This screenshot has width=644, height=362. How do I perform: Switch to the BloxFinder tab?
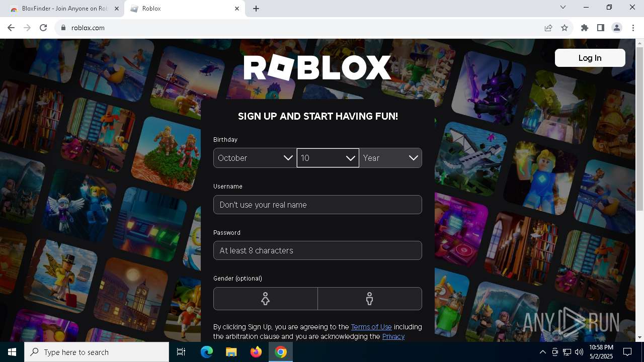63,9
